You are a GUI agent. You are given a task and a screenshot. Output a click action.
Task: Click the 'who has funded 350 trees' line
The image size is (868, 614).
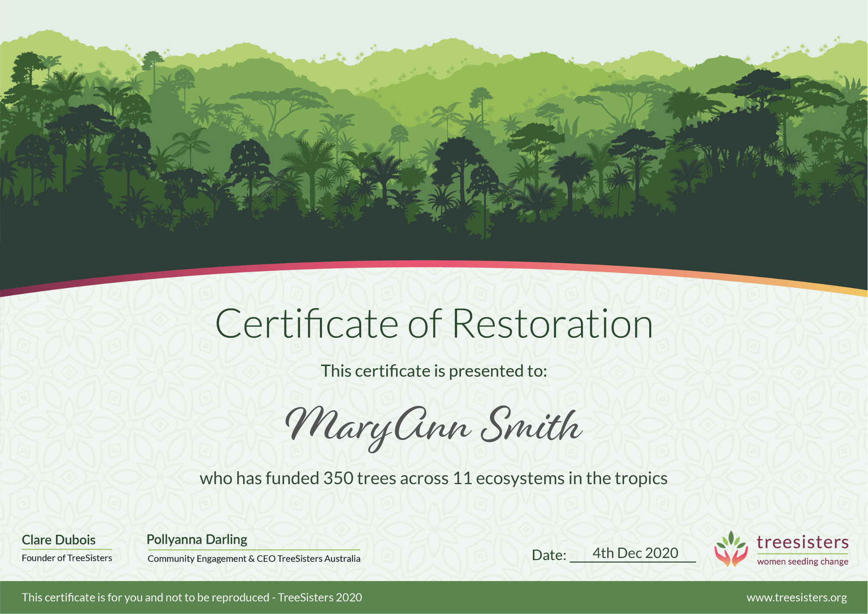coord(434,479)
